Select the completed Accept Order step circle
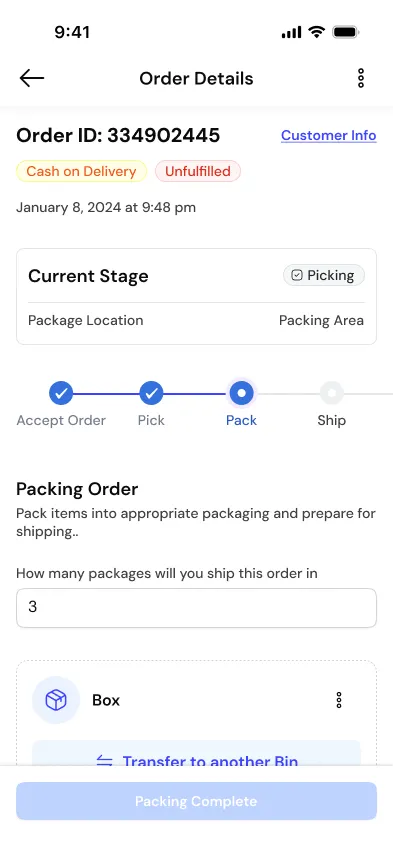Image resolution: width=393 pixels, height=852 pixels. pyautogui.click(x=61, y=393)
